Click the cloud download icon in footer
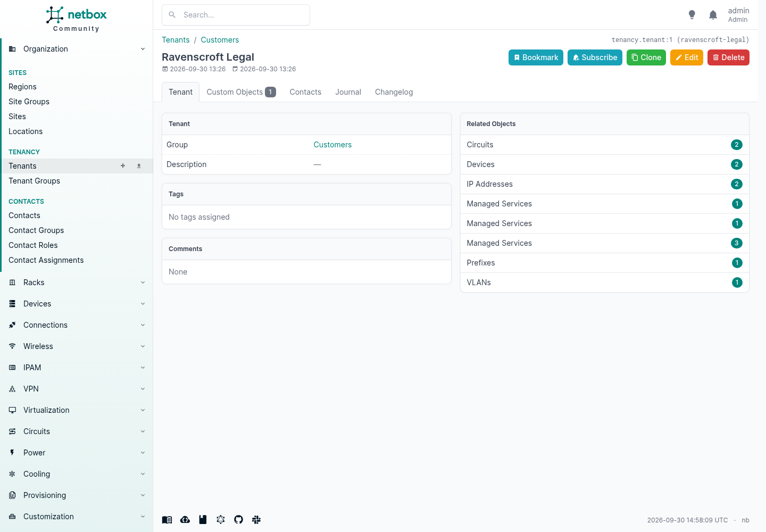Screen dimensions: 766x532 click(185, 520)
